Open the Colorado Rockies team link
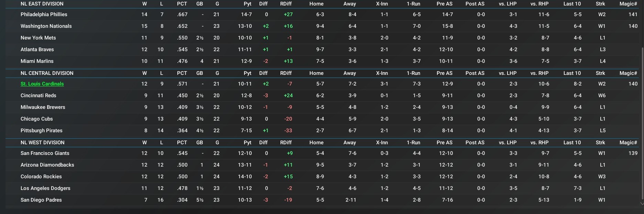This screenshot has height=214, width=644. 41,177
